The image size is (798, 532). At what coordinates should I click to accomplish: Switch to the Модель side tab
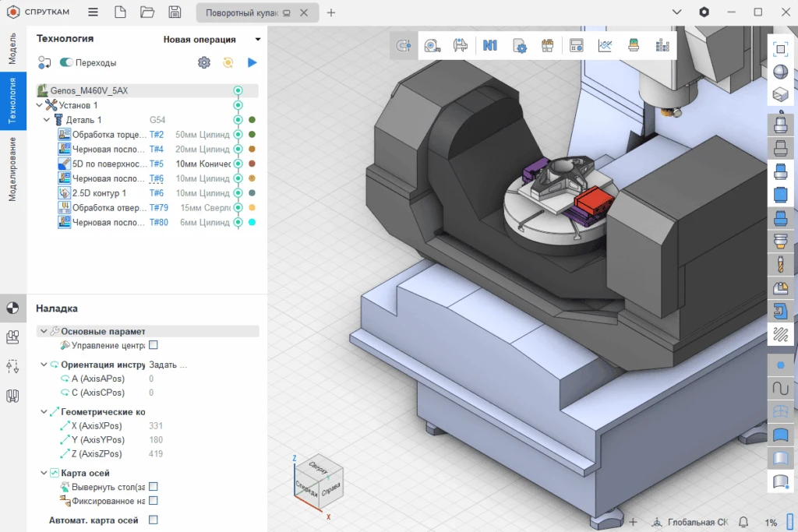(12, 48)
